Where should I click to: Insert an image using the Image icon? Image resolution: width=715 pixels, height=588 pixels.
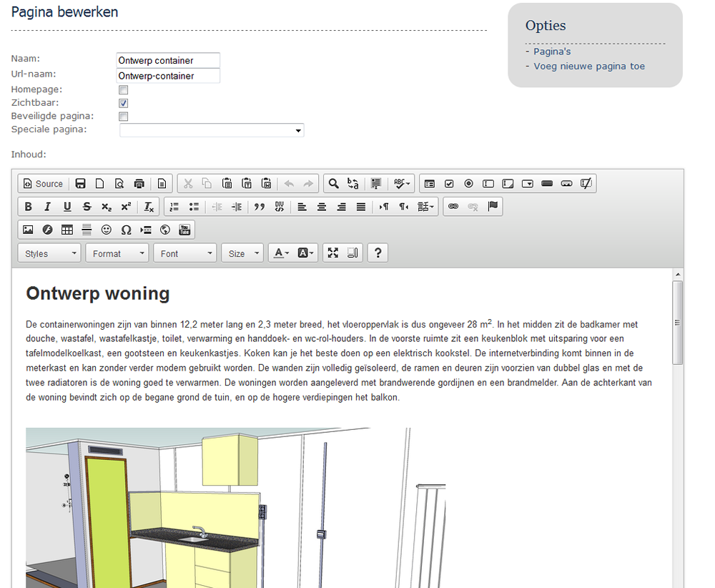point(28,230)
